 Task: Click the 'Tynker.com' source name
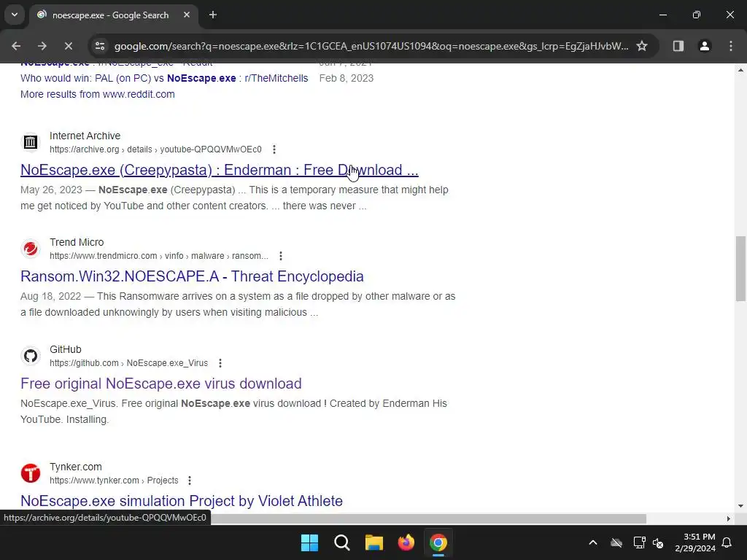76,467
